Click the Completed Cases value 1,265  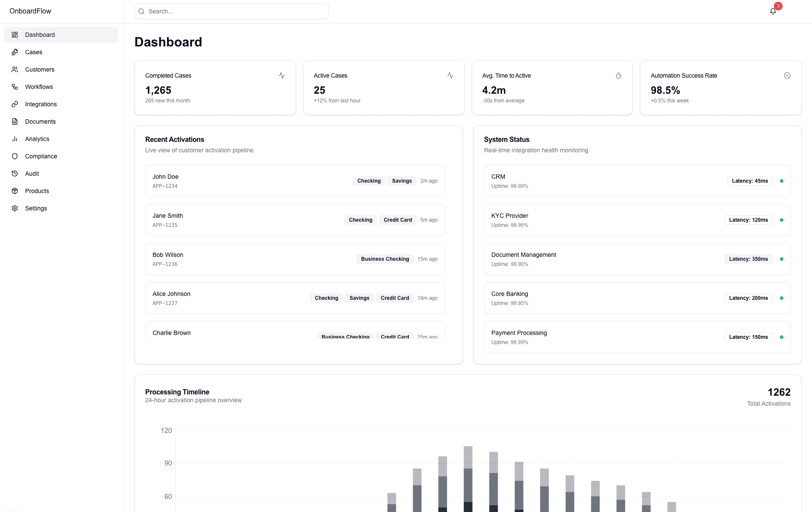158,90
